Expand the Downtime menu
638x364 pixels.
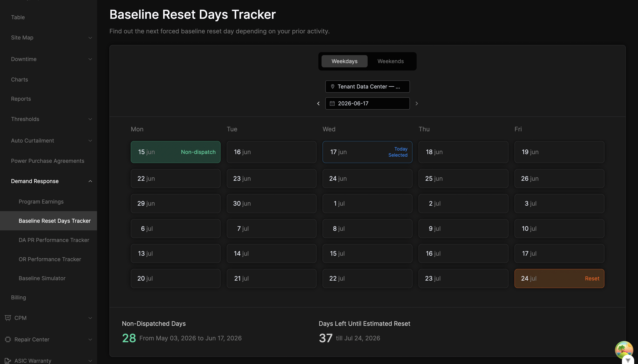click(x=90, y=59)
